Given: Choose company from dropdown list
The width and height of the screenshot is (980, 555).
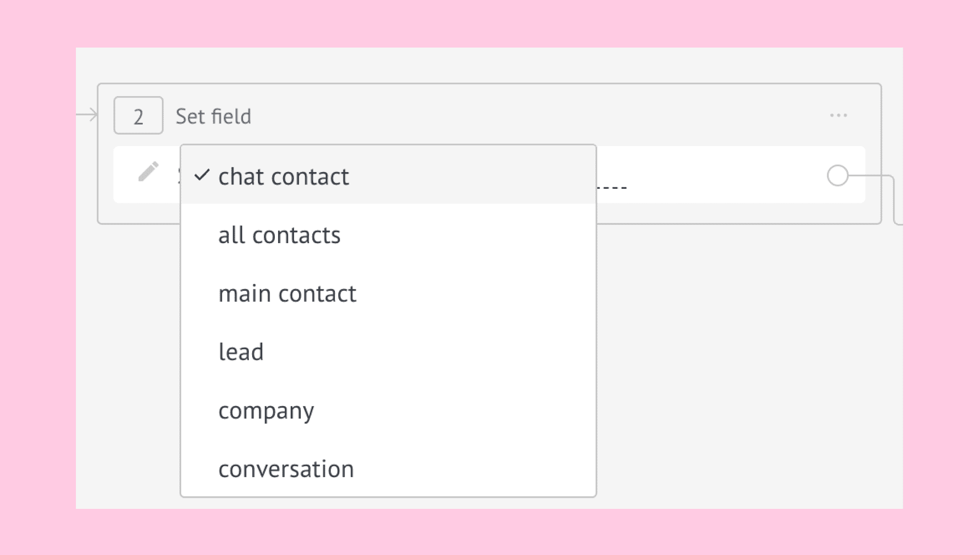Looking at the screenshot, I should [x=388, y=410].
